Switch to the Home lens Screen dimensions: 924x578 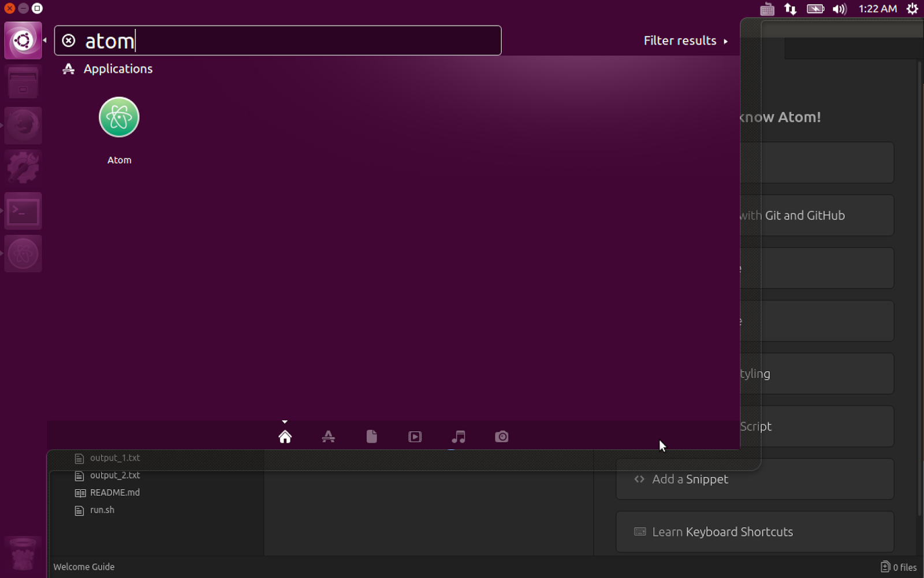285,436
